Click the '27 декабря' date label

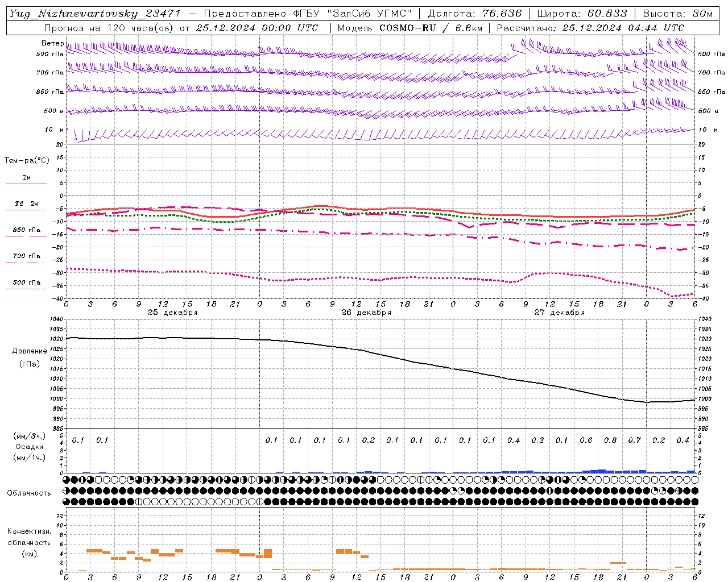pos(560,313)
